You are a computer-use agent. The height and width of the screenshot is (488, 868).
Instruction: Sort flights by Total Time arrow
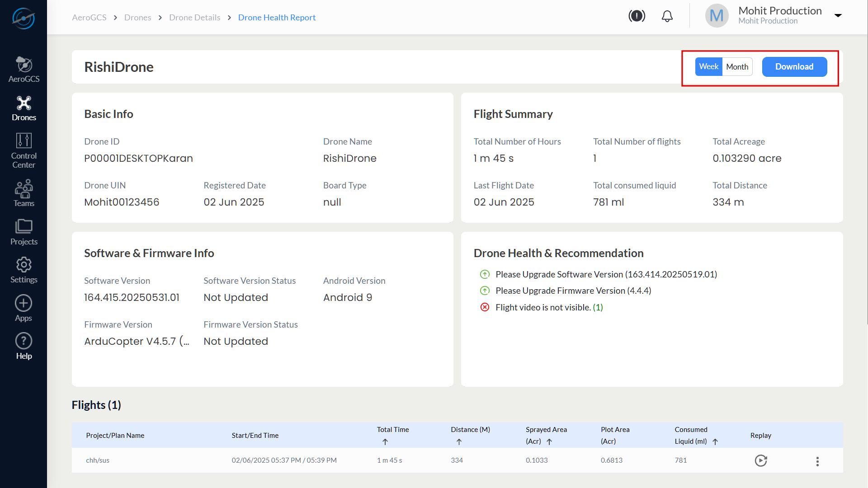click(x=385, y=442)
